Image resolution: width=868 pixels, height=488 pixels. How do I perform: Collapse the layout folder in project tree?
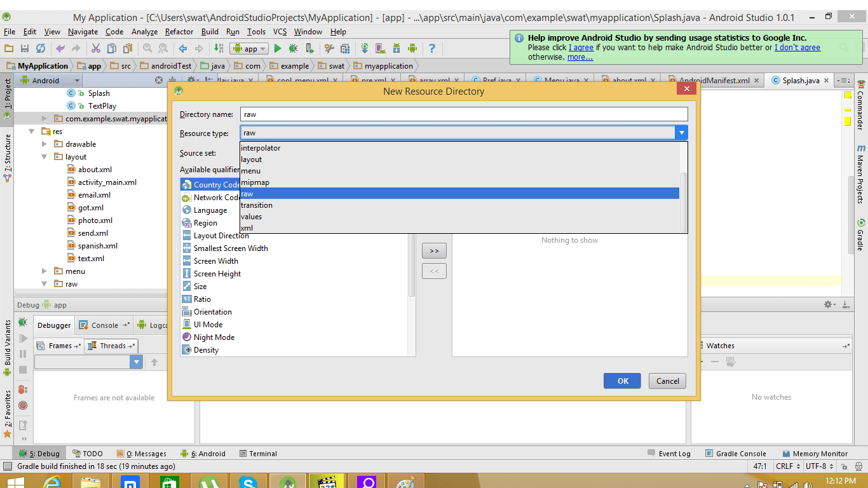coord(44,157)
